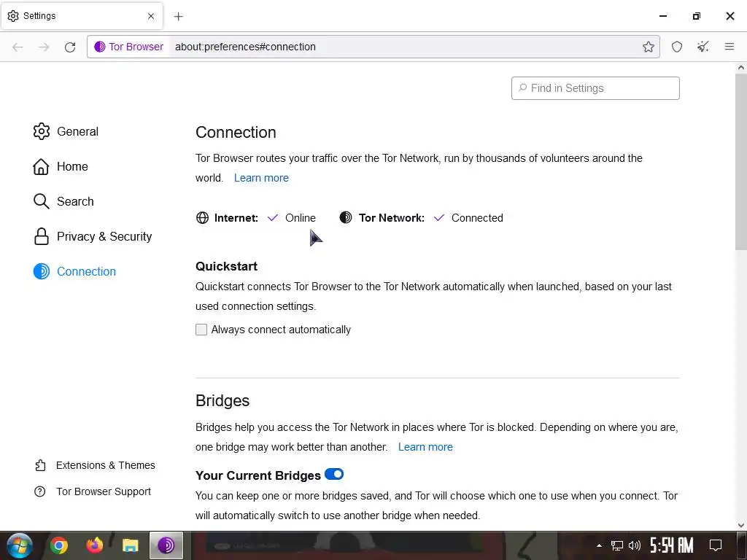Launch Chrome from the taskbar

[59, 545]
